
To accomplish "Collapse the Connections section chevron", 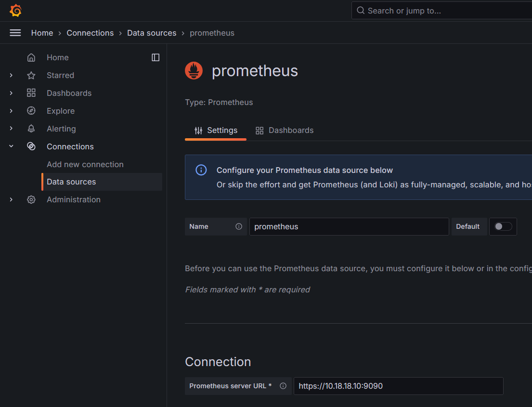I will coord(11,146).
